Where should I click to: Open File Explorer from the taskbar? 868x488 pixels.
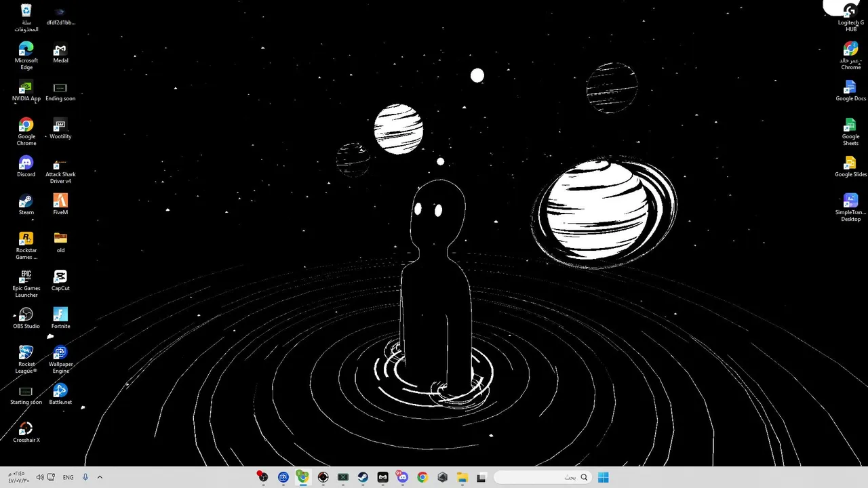(462, 477)
